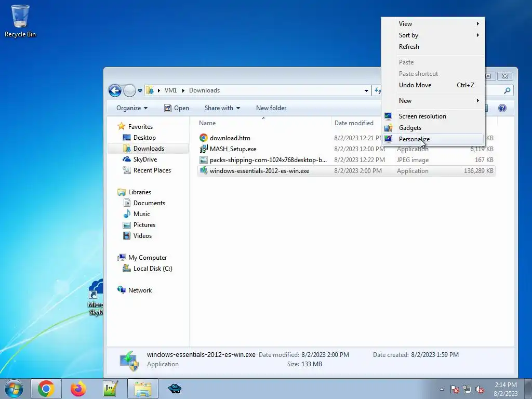532x399 pixels.
Task: Click the folder icon in address bar
Action: [150, 90]
